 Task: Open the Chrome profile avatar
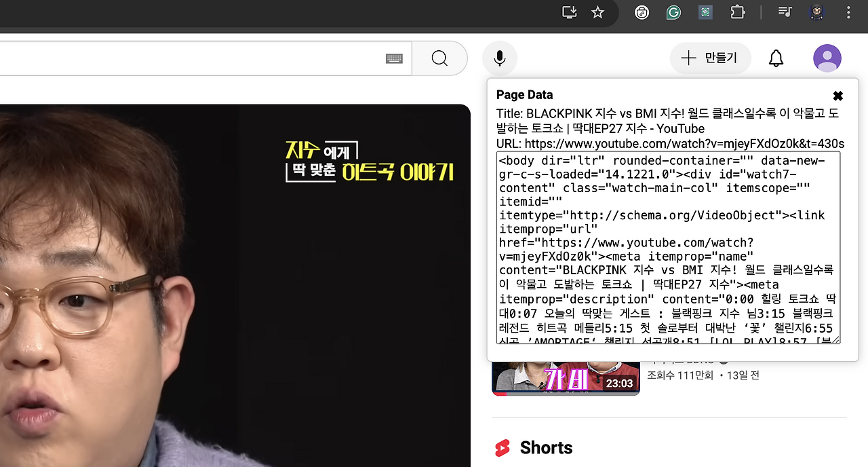pyautogui.click(x=817, y=12)
